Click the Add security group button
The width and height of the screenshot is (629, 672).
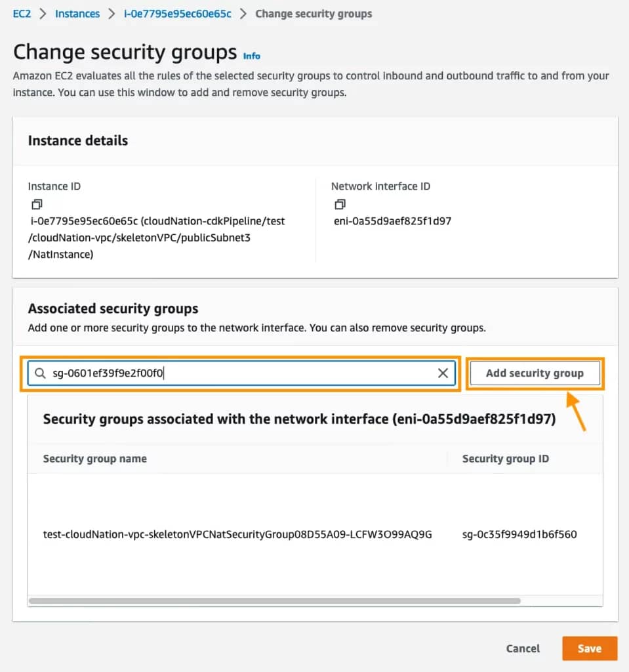point(535,373)
